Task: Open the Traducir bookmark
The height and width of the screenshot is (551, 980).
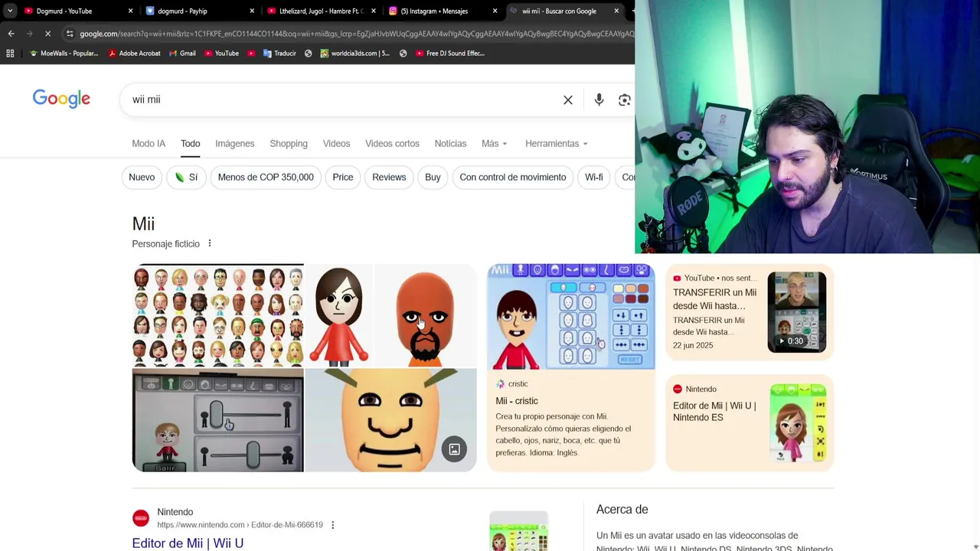Action: [279, 54]
